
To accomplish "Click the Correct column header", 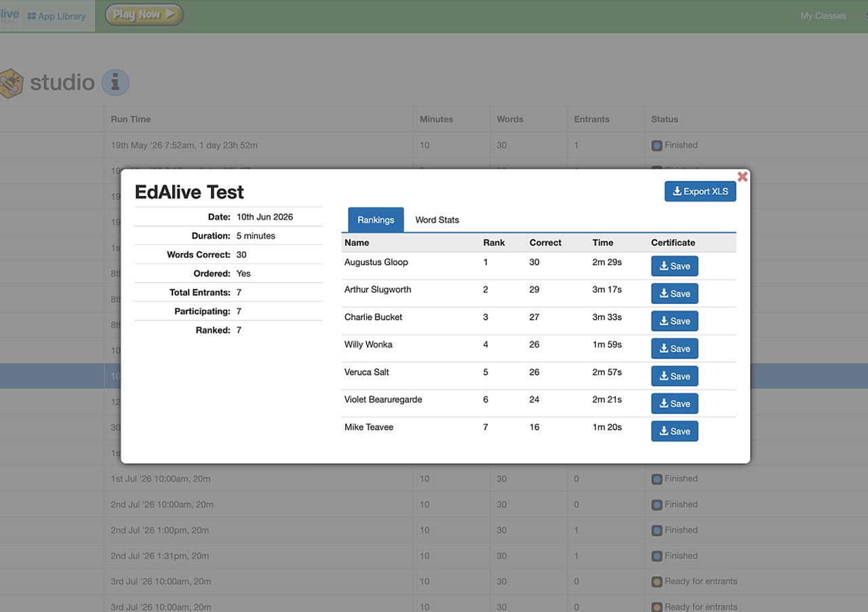I will tap(545, 242).
